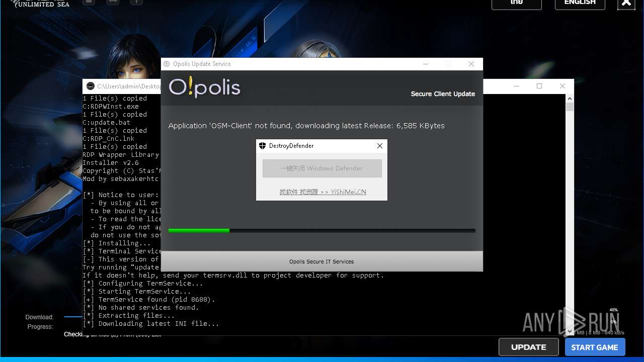The image size is (644, 362).
Task: Maximize the command prompt console window
Action: click(x=539, y=86)
